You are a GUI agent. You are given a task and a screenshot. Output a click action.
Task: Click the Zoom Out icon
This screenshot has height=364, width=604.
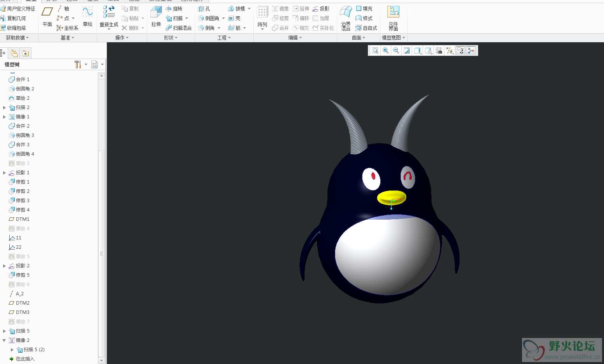(396, 51)
